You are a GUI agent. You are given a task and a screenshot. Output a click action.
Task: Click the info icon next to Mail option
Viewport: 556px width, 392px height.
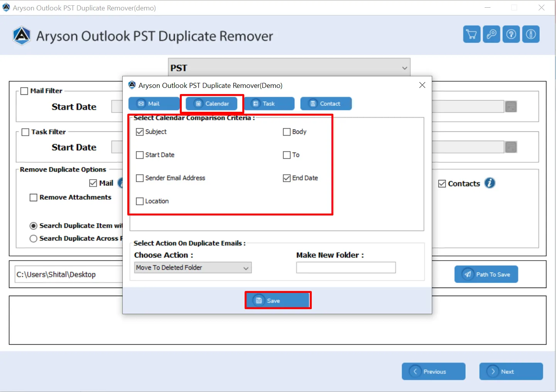[121, 183]
